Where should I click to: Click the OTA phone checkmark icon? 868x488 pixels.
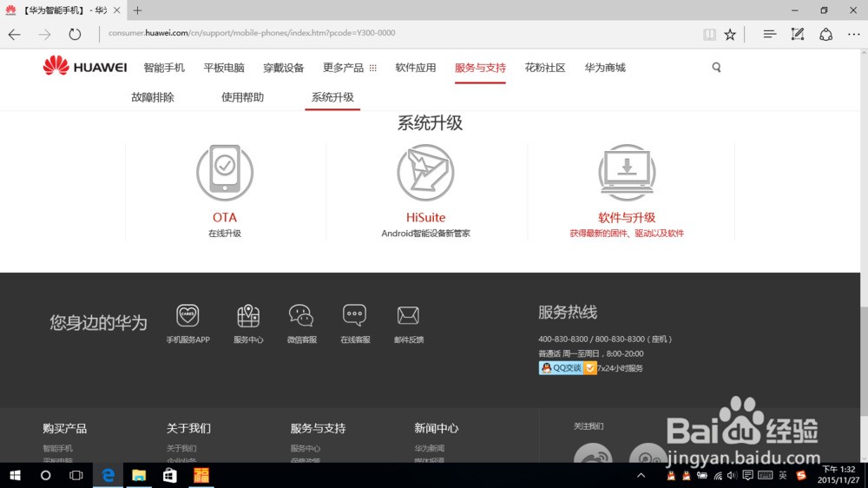225,172
